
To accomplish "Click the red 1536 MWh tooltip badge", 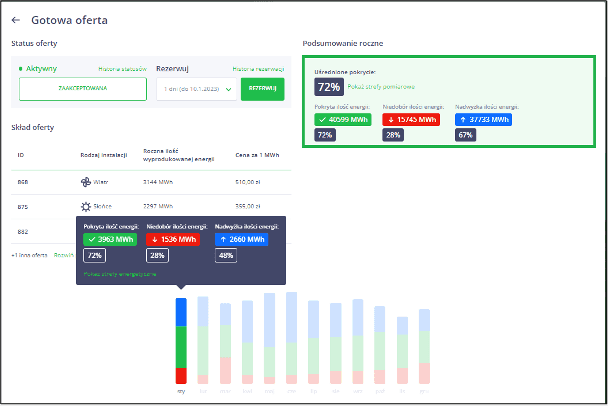I will [x=173, y=240].
